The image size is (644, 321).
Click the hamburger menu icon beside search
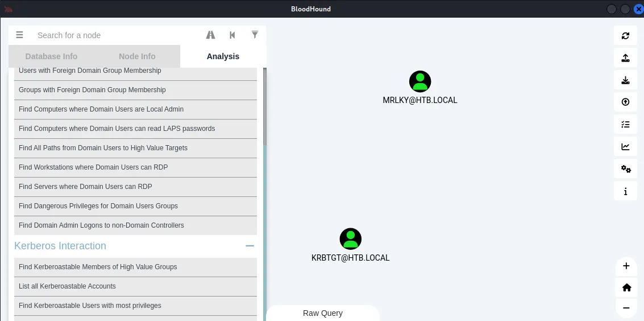(x=19, y=35)
